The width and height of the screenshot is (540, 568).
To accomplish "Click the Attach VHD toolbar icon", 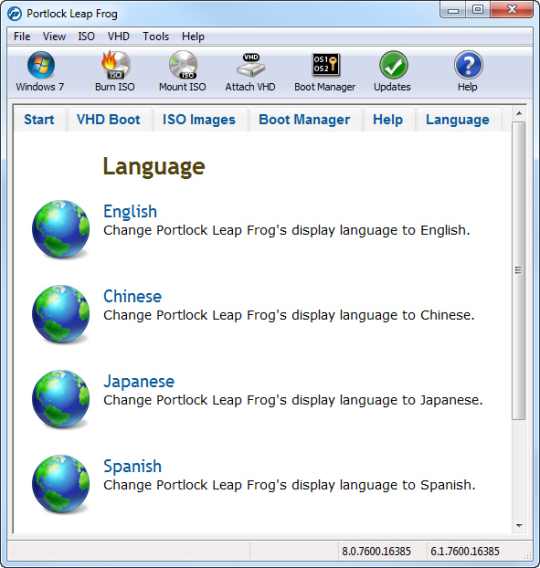I will [x=250, y=65].
